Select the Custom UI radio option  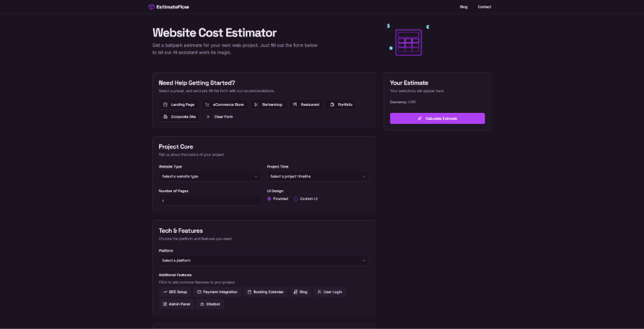click(x=296, y=199)
